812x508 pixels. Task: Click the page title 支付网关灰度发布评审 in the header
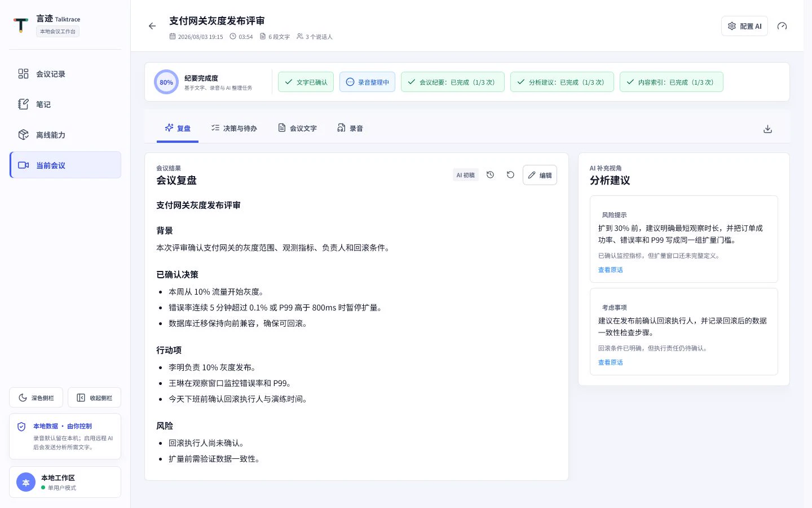[x=217, y=21]
